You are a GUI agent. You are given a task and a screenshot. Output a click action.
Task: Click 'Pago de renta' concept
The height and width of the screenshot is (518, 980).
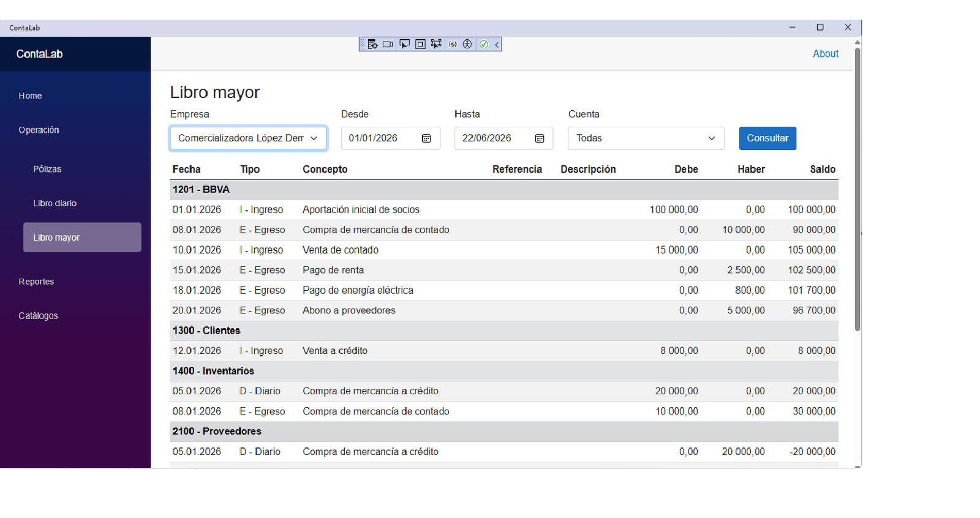click(333, 271)
